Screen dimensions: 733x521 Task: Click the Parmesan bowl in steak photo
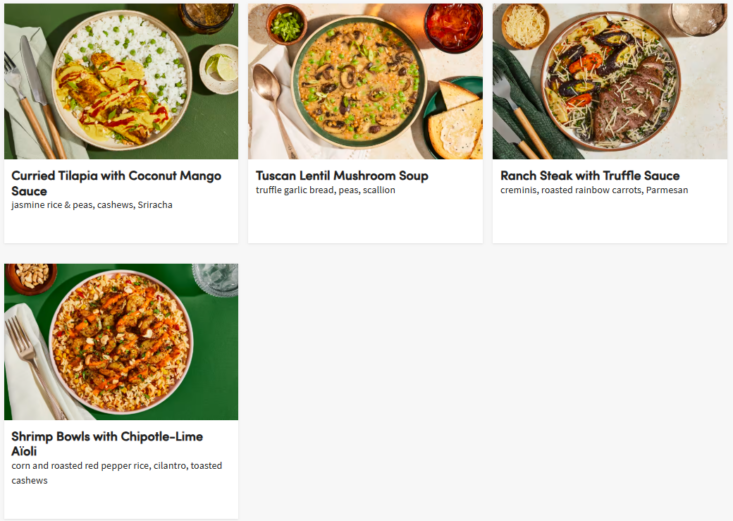(x=525, y=25)
